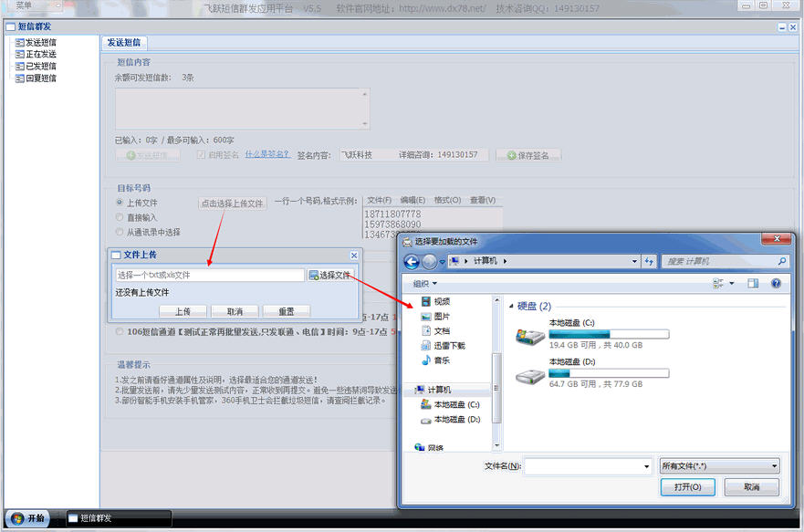Select 直接输入 radio option
The width and height of the screenshot is (804, 532).
point(120,217)
